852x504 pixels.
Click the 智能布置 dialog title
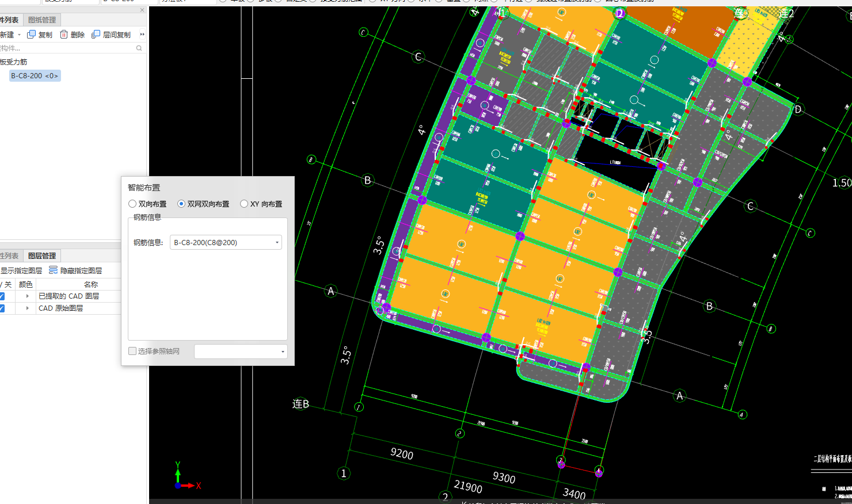point(144,188)
